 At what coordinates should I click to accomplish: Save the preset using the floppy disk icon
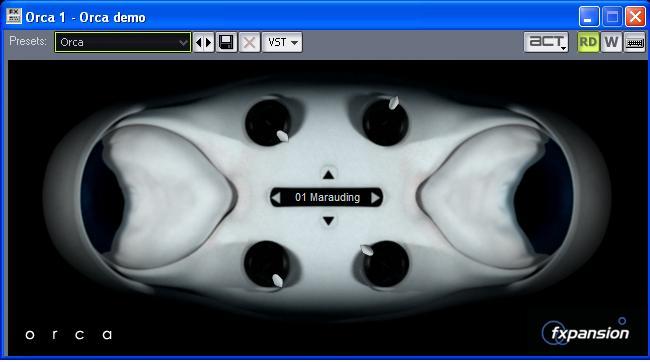tap(226, 42)
